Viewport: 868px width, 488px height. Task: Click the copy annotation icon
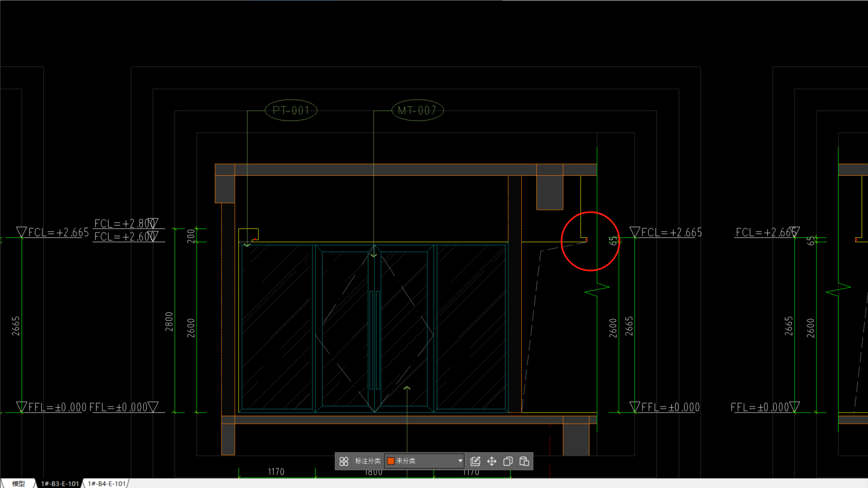[x=508, y=461]
